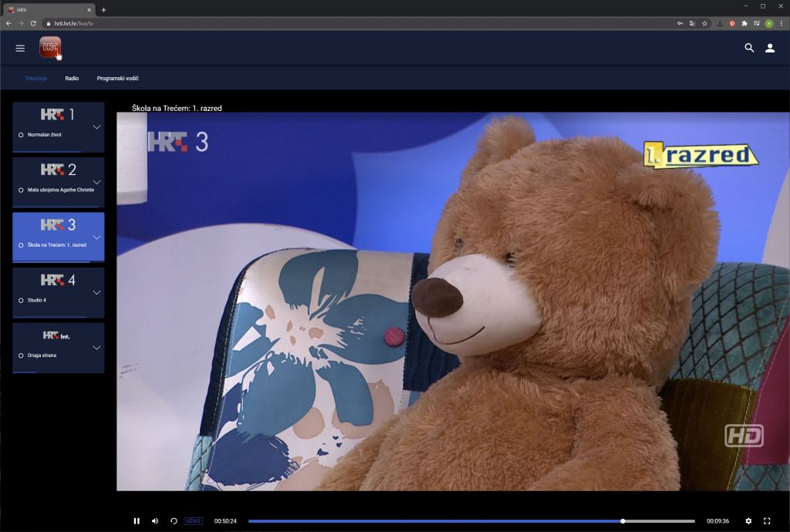Mute the player volume speaker icon

point(155,521)
